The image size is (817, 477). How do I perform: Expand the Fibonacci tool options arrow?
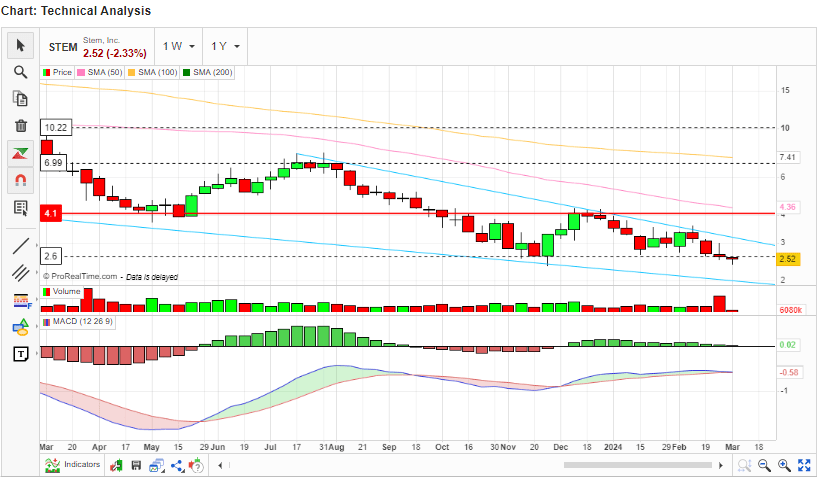pyautogui.click(x=36, y=299)
